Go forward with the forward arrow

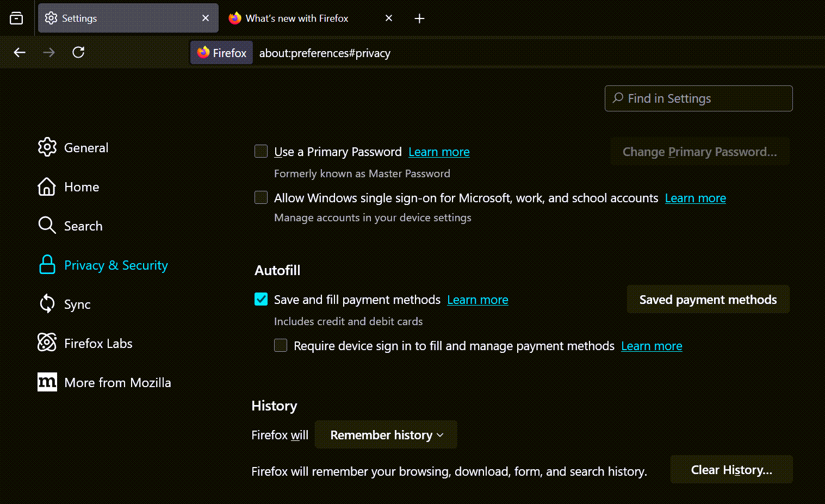49,52
